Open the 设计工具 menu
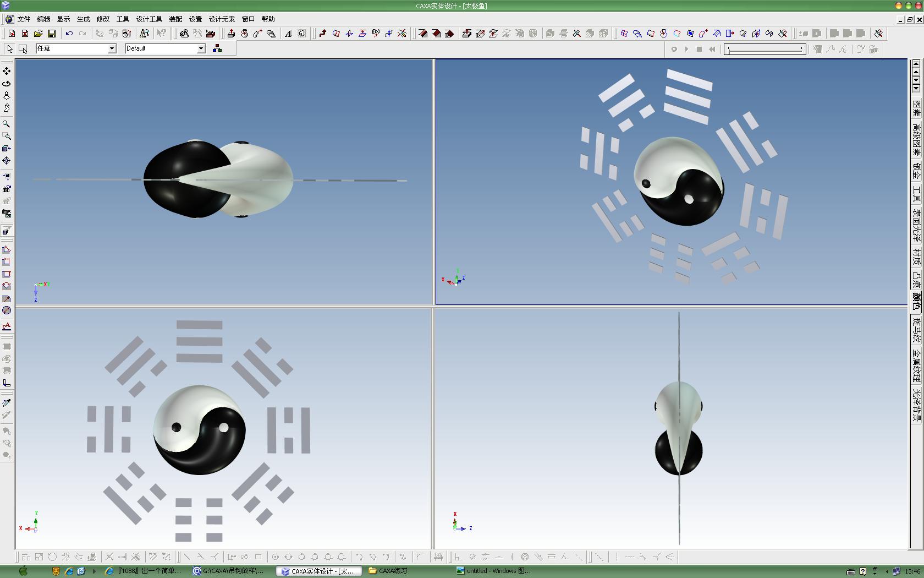This screenshot has height=578, width=924. [149, 19]
